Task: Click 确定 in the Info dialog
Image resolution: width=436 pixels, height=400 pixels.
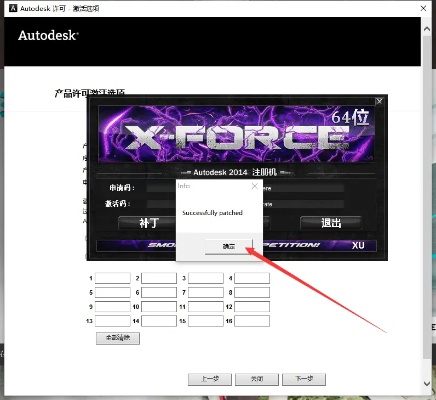Action: click(x=229, y=246)
